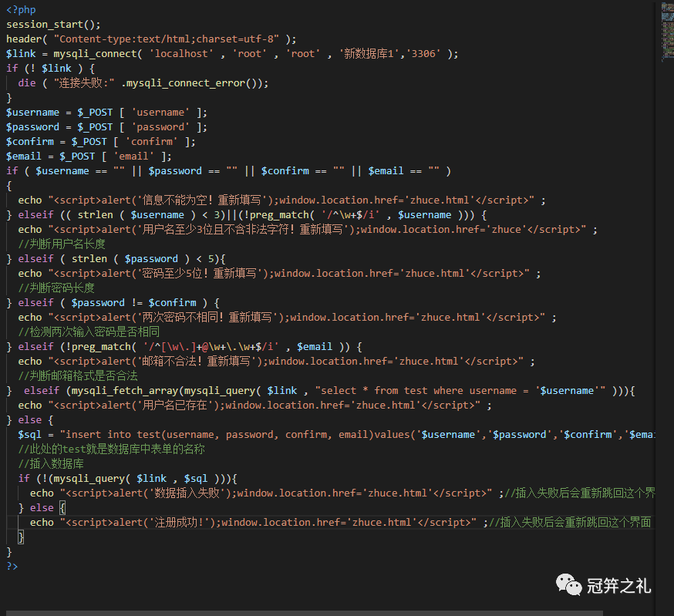Image resolution: width=674 pixels, height=616 pixels.
Task: Click the elseif strlen $password < 5 line
Action: click(116, 259)
